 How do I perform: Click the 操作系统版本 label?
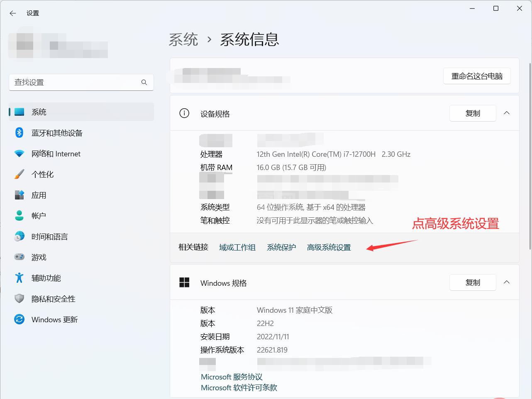pyautogui.click(x=222, y=350)
